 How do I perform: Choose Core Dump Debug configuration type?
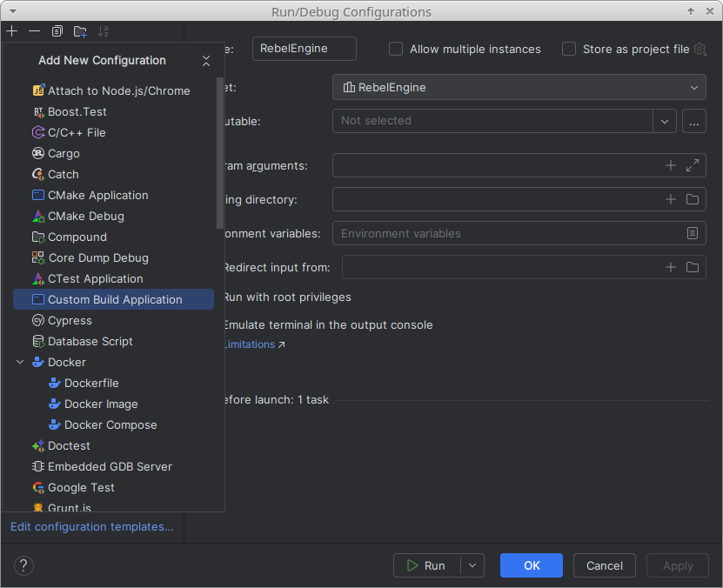pos(113,258)
